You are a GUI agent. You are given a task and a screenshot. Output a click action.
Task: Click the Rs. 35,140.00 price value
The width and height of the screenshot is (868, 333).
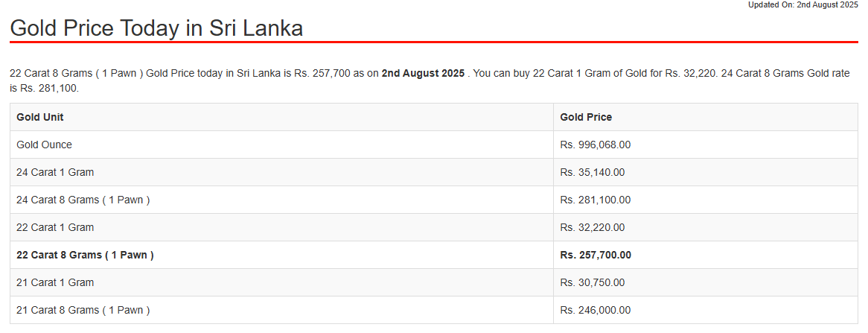coord(593,172)
